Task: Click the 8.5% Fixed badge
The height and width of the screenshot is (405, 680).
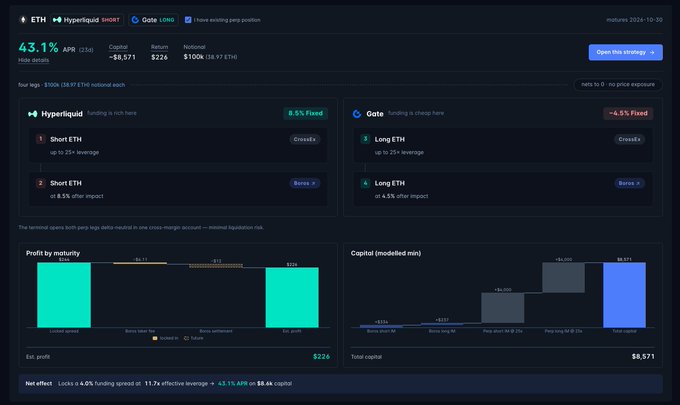Action: 305,113
